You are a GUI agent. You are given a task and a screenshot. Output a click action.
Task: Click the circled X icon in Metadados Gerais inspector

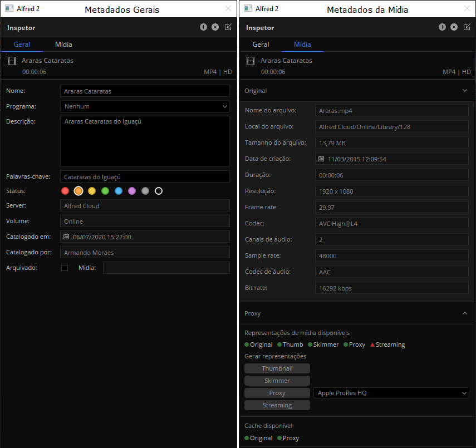click(x=215, y=27)
